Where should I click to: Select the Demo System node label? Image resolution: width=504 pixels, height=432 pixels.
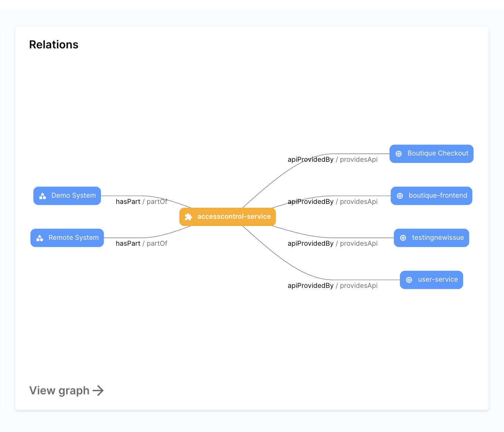click(x=73, y=196)
